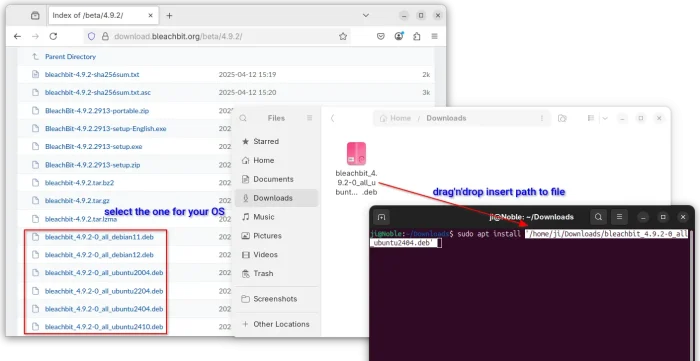Viewport: 700px width, 361px height.
Task: Open Music in Files sidebar
Action: pos(276,217)
